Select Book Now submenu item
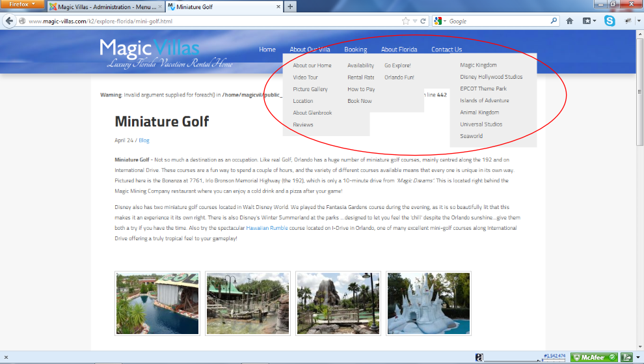Viewport: 644px width, 364px height. (x=359, y=101)
